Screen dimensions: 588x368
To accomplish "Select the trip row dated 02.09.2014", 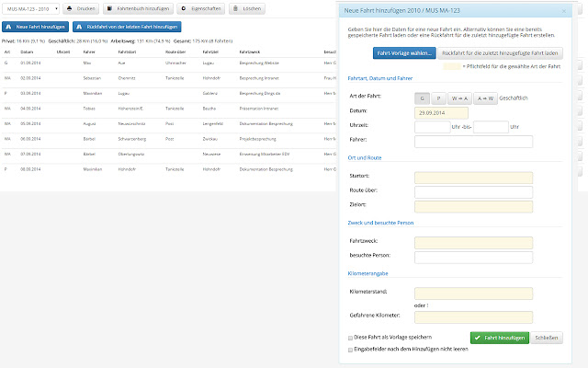I will coord(169,78).
